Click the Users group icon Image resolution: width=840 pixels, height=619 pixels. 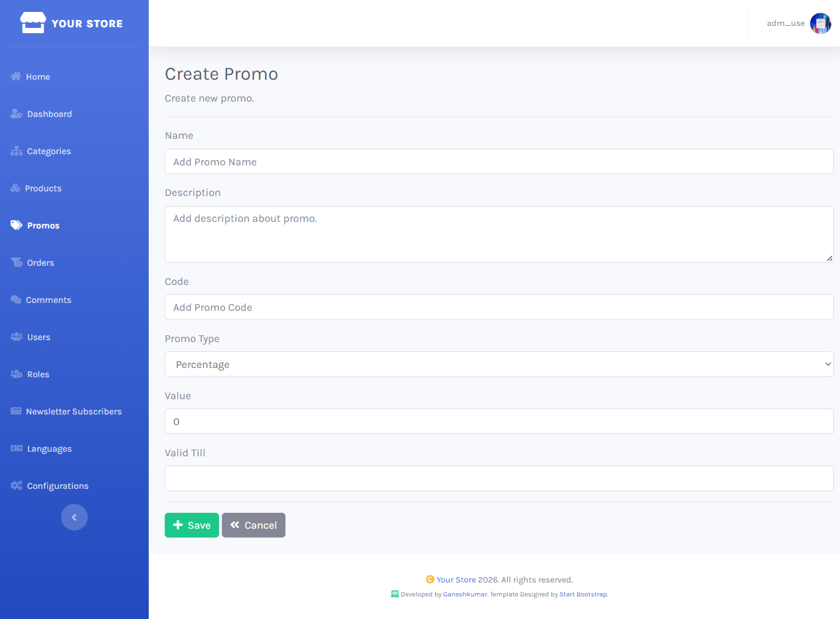tap(17, 337)
